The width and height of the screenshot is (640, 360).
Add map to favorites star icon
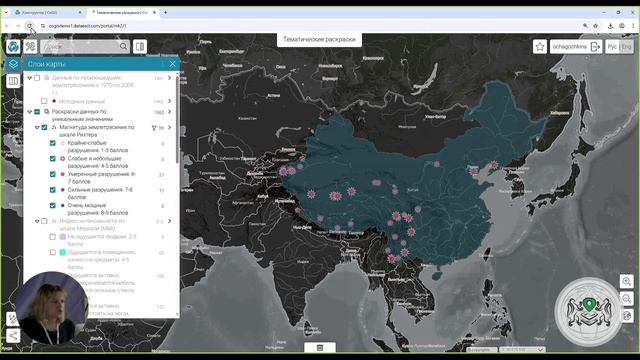pos(540,47)
